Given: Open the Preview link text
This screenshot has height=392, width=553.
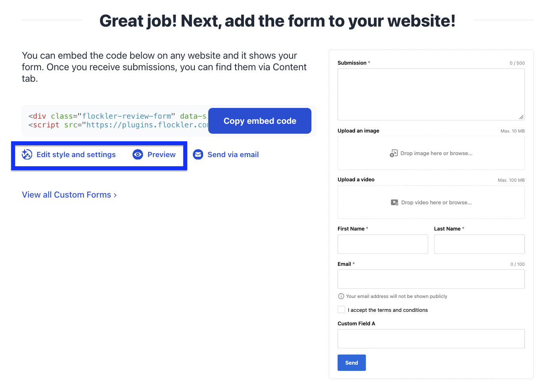Looking at the screenshot, I should tap(161, 155).
